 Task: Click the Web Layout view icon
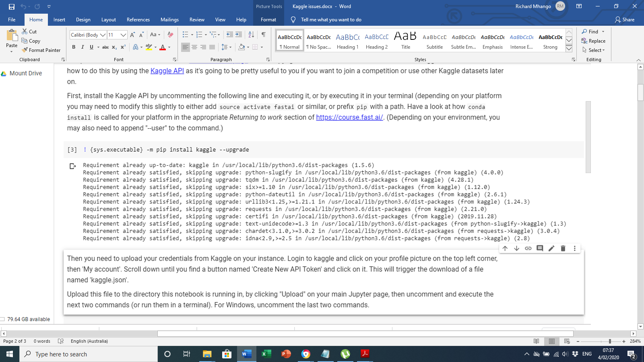click(x=567, y=341)
